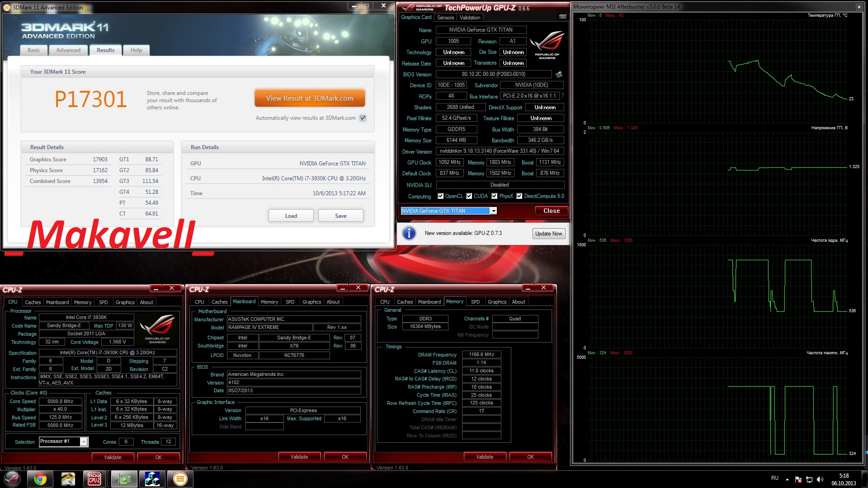Click the GPU-Z camera screenshot icon

coord(562,17)
